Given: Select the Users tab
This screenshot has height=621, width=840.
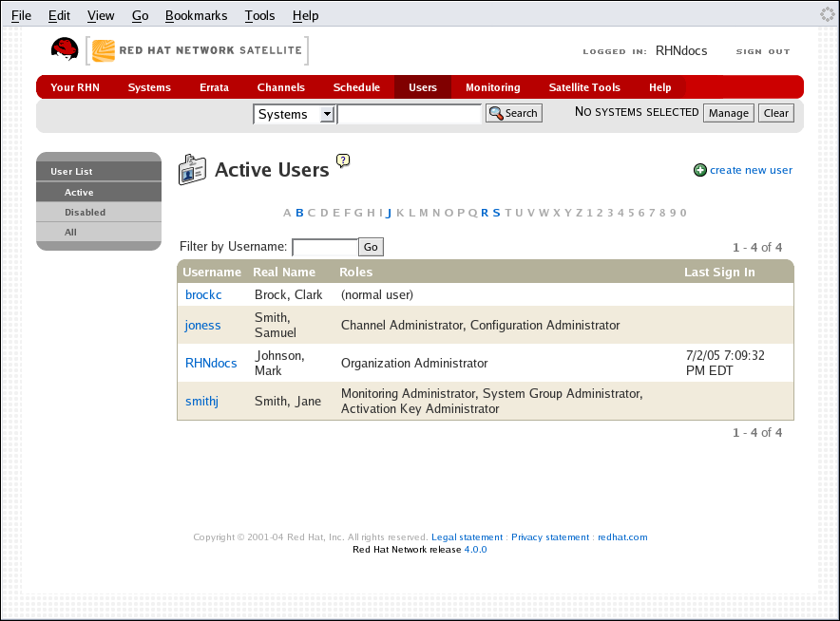Looking at the screenshot, I should 423,87.
